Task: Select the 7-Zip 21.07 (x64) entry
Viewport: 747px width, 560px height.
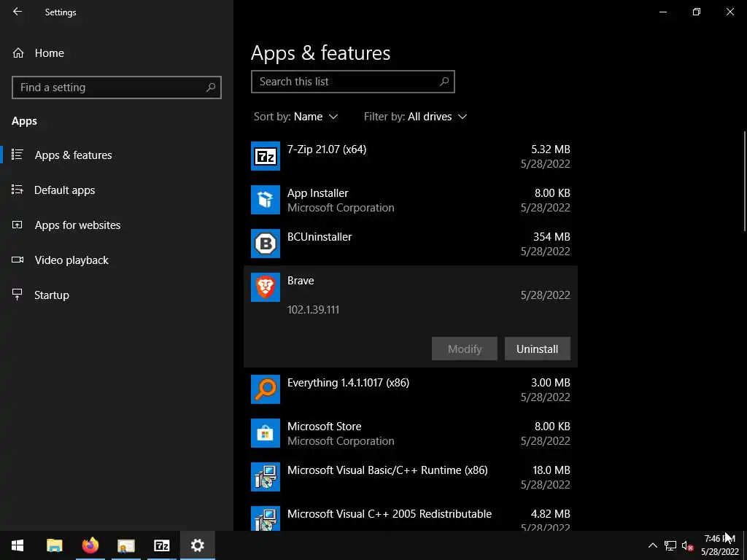Action: (327, 149)
